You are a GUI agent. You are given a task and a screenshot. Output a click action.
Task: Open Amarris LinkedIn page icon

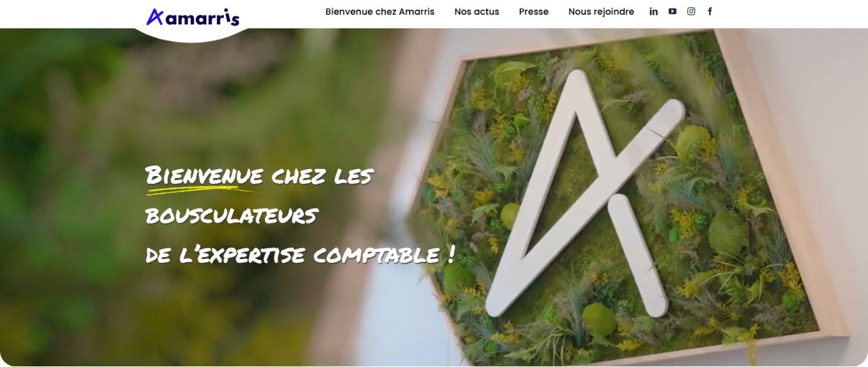(x=653, y=12)
